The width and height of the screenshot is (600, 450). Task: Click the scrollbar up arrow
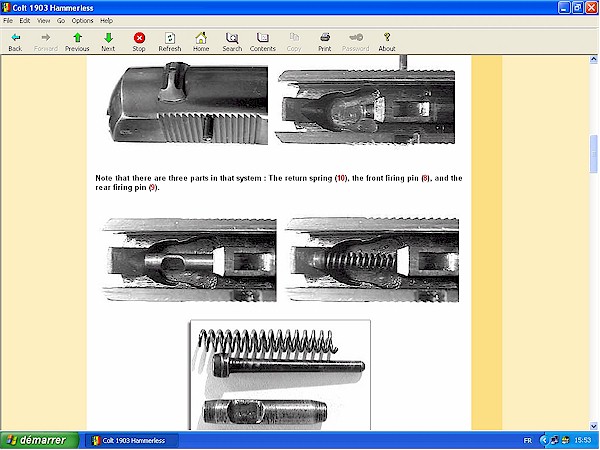[593, 59]
